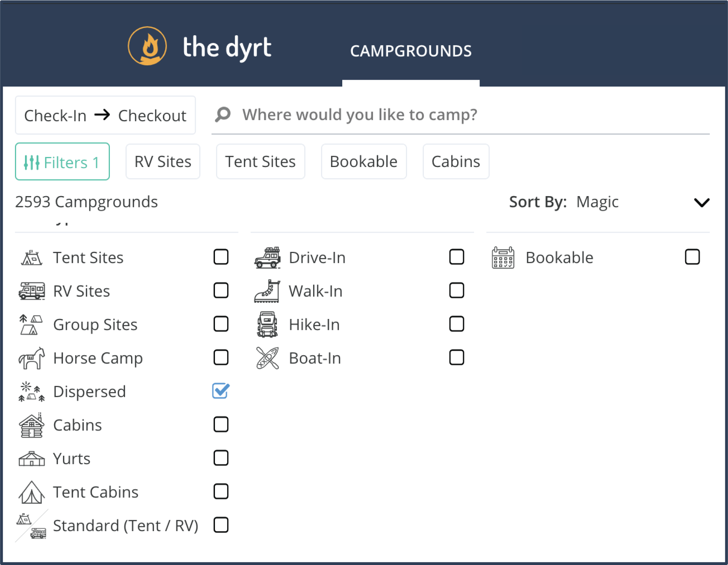Click the 'Dispersed' label text

tap(90, 391)
